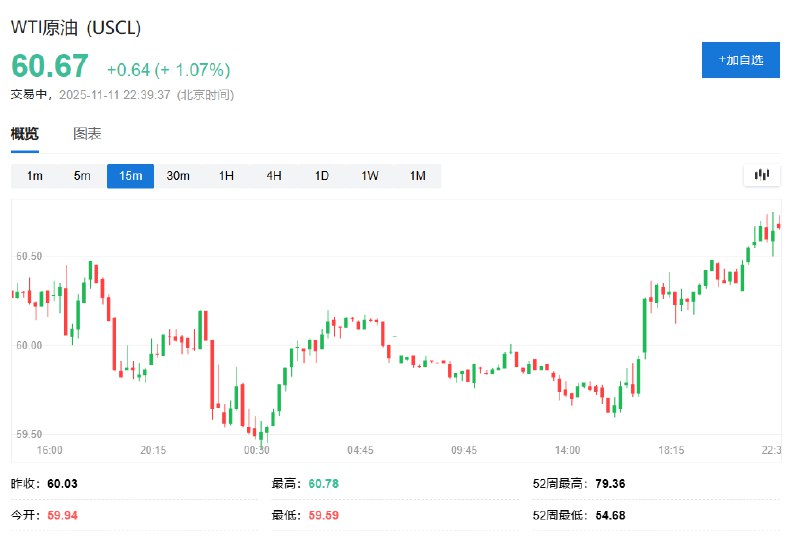
Task: Click the 59.50 price axis label
Action: [x=29, y=434]
